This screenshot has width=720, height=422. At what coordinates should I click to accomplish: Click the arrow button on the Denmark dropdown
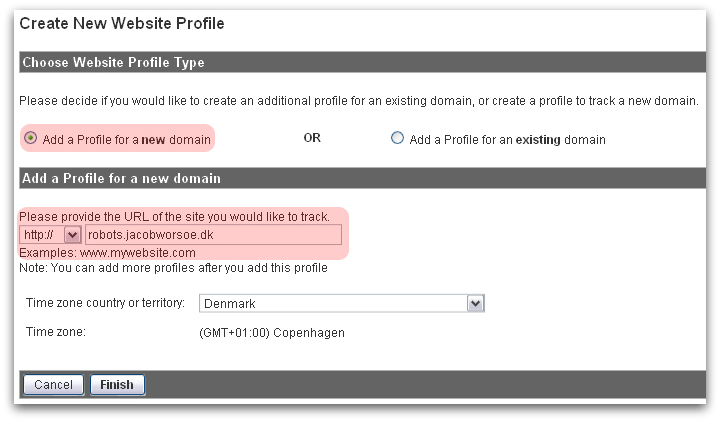pos(476,303)
